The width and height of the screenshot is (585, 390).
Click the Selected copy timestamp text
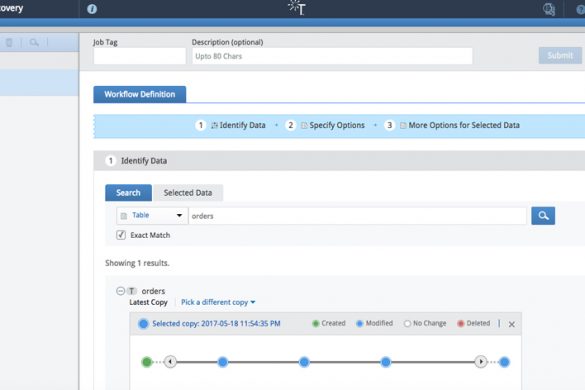tap(216, 324)
